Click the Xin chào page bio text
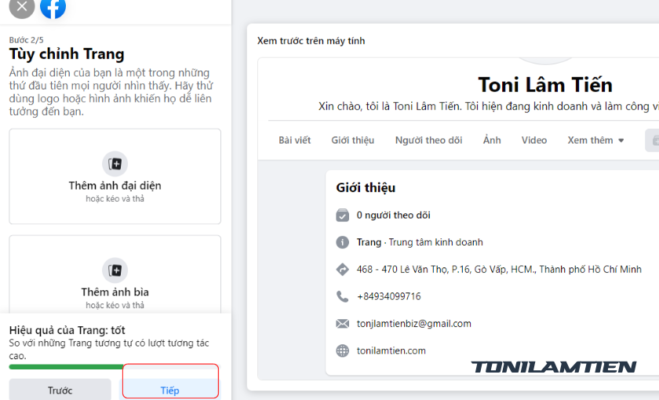Image resolution: width=659 pixels, height=400 pixels. click(x=488, y=106)
